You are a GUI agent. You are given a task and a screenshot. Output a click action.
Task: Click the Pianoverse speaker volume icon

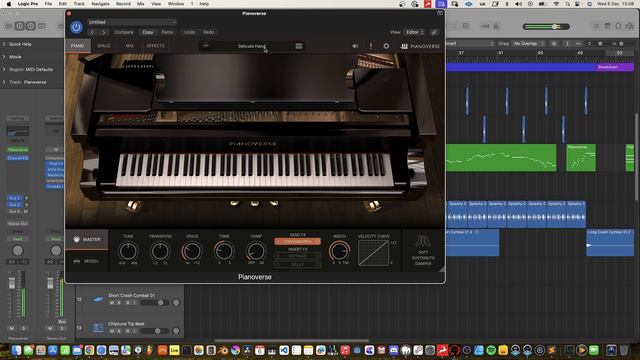(355, 46)
